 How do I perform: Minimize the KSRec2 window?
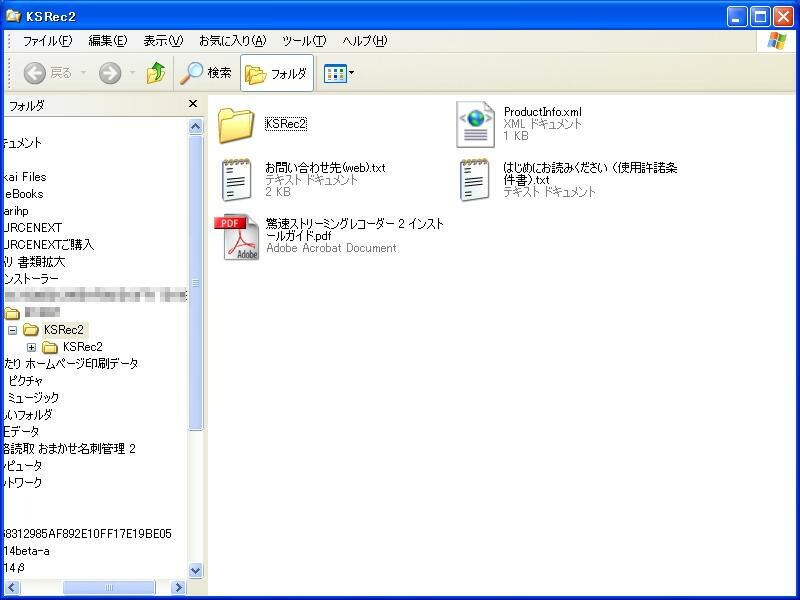[x=737, y=17]
